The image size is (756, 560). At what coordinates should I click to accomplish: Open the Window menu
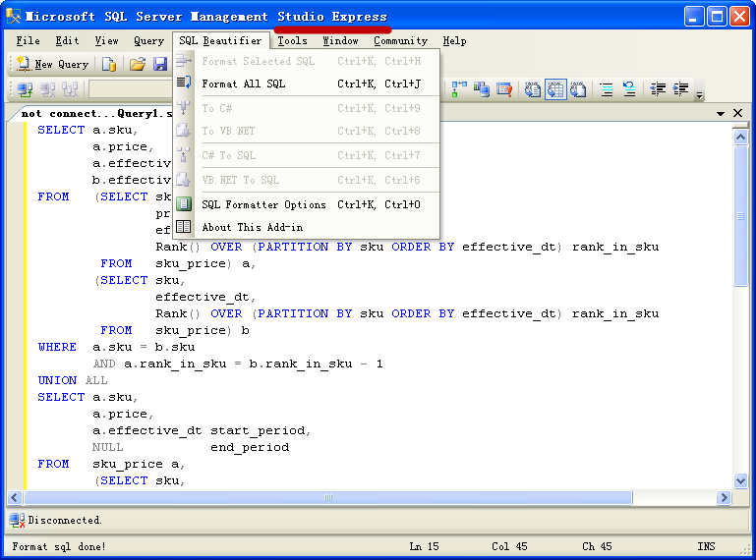(x=340, y=41)
